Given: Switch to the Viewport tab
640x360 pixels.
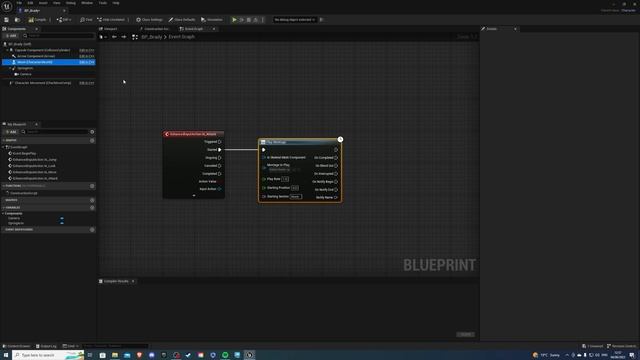Looking at the screenshot, I should tap(109, 29).
